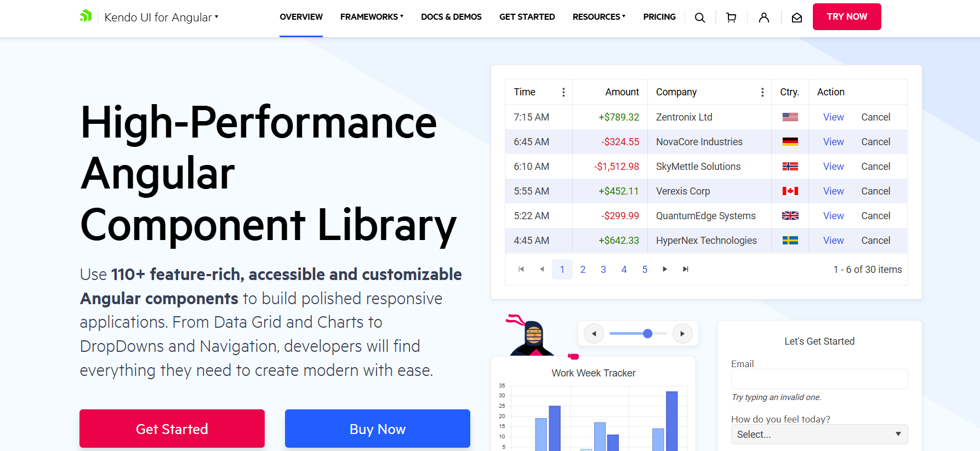View the Verexis Corp transaction
The height and width of the screenshot is (451, 980).
[833, 191]
